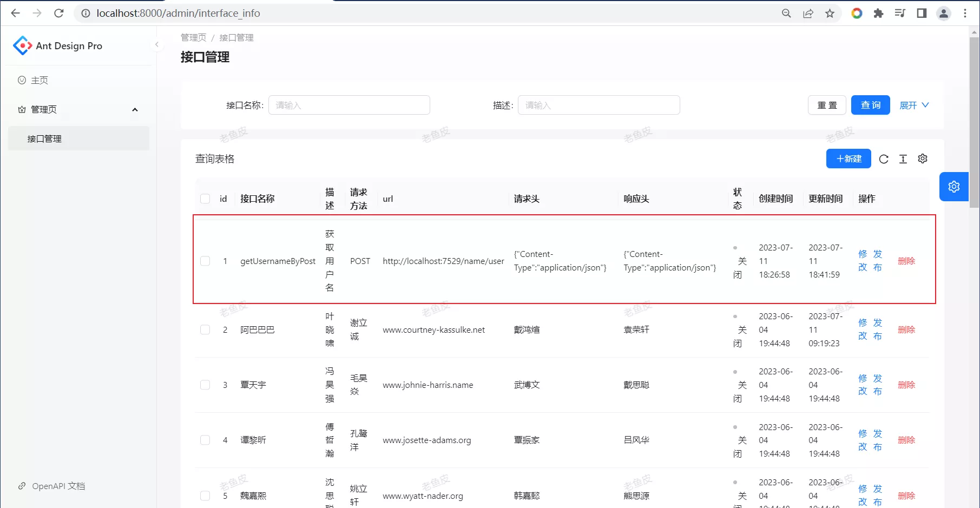The height and width of the screenshot is (508, 980).
Task: Open the browser profile avatar
Action: click(x=943, y=13)
